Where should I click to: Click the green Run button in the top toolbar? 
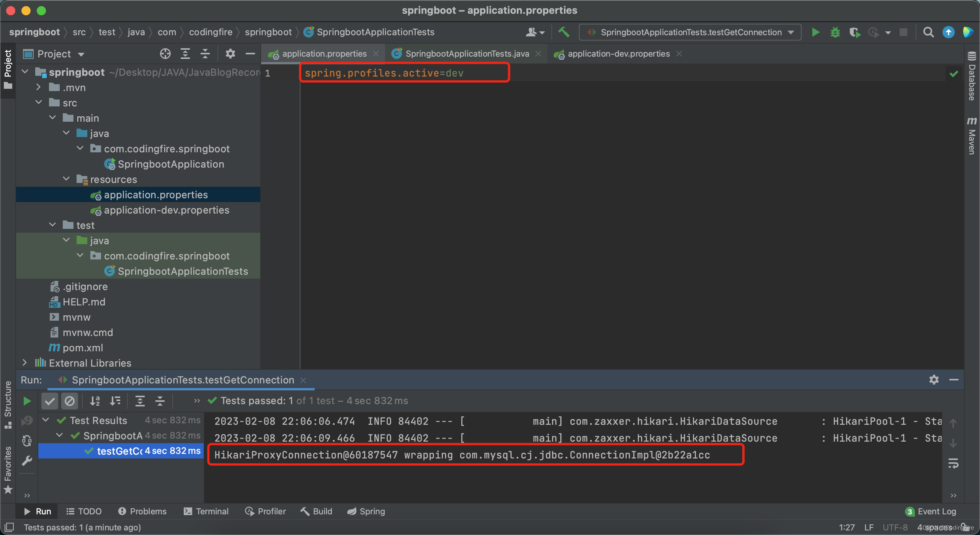coord(815,33)
